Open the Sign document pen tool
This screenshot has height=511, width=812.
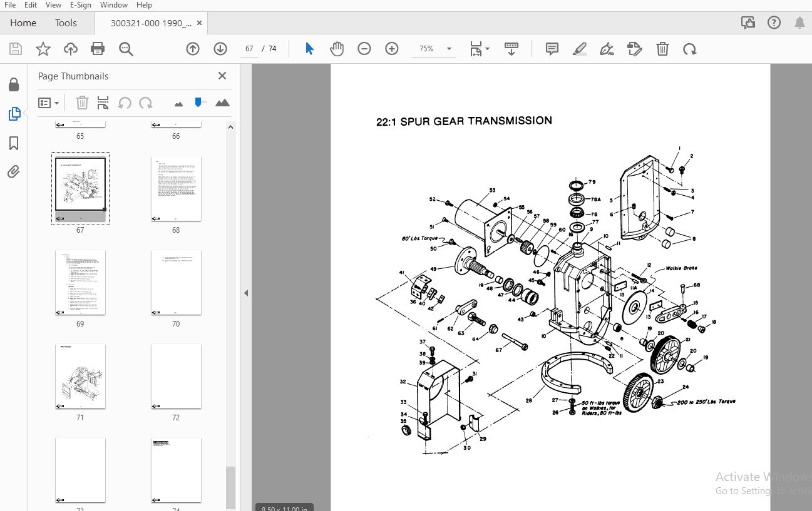(607, 49)
